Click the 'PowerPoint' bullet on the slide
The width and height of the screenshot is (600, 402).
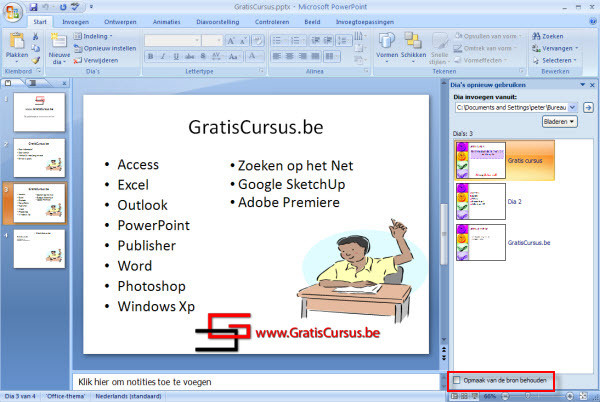pos(153,225)
